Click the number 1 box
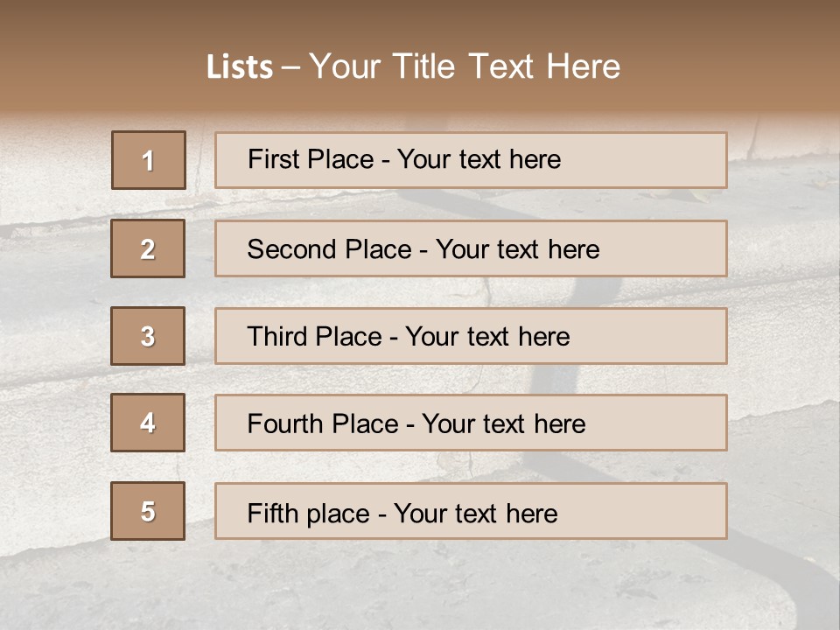 pos(149,160)
